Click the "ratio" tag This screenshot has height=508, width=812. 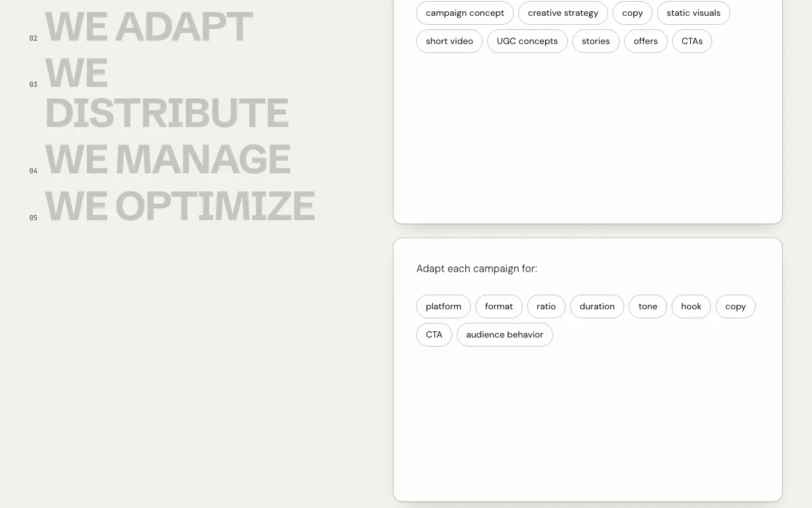(x=546, y=306)
